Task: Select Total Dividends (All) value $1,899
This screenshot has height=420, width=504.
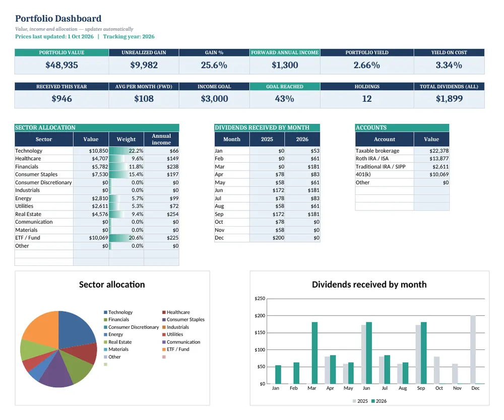Action: pyautogui.click(x=449, y=99)
